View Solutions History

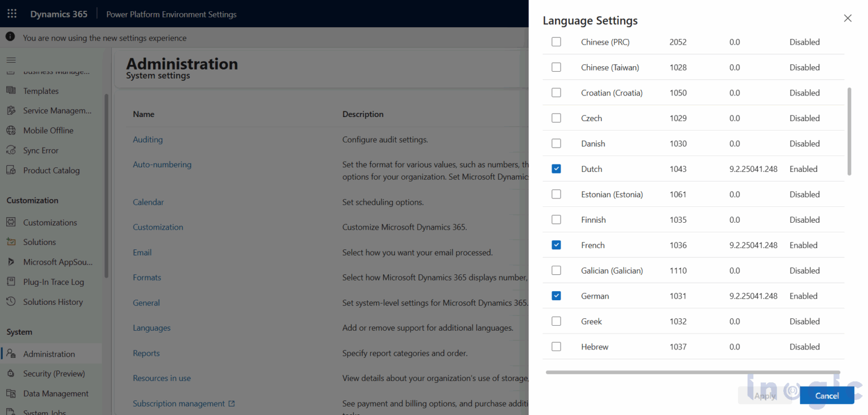point(51,301)
